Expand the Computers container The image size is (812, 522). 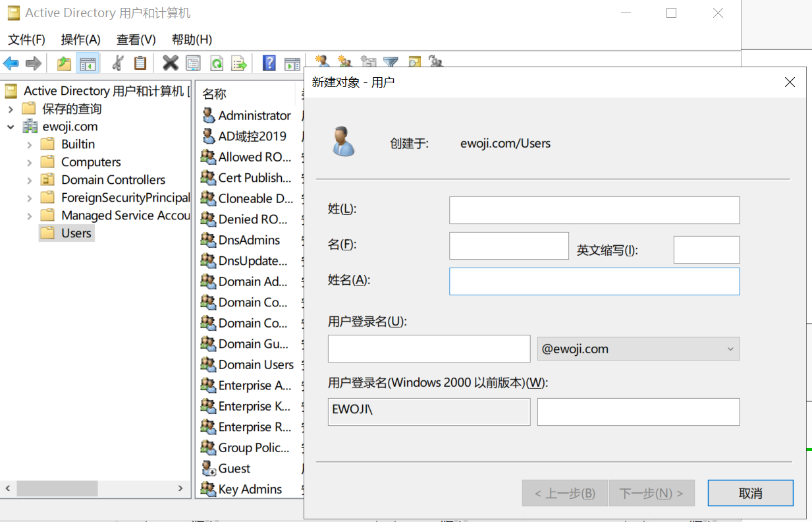(x=30, y=162)
